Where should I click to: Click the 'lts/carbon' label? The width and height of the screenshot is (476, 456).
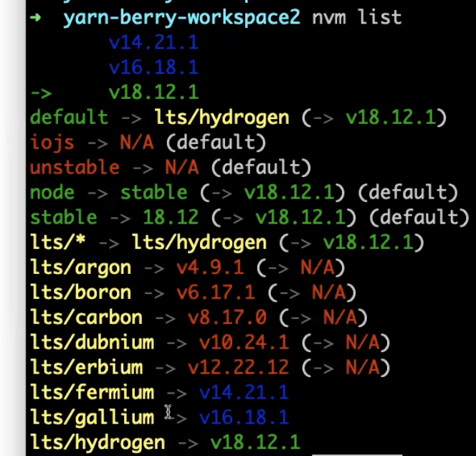tap(86, 317)
